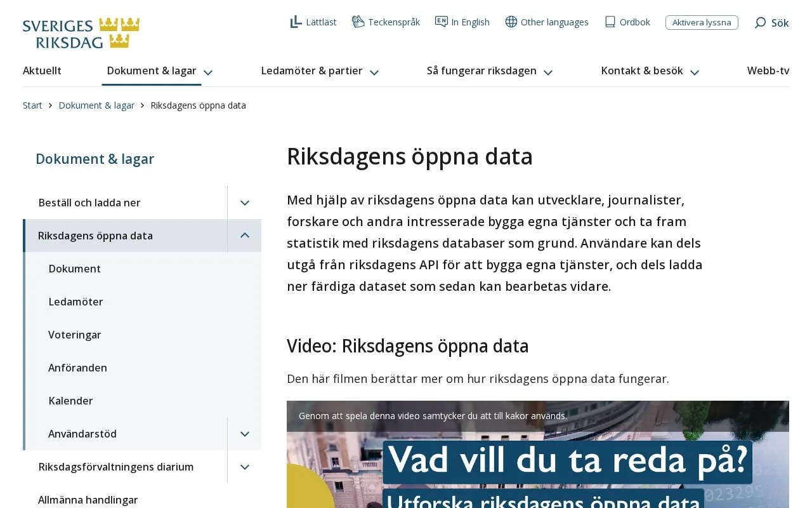This screenshot has width=812, height=508.
Task: Expand the Dokument & lagar top menu chevron
Action: point(208,72)
